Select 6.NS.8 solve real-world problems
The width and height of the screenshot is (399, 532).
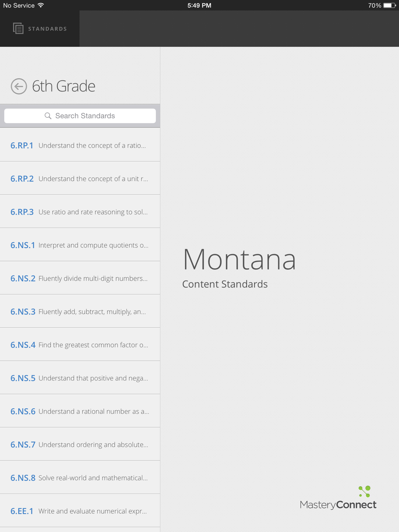(80, 478)
